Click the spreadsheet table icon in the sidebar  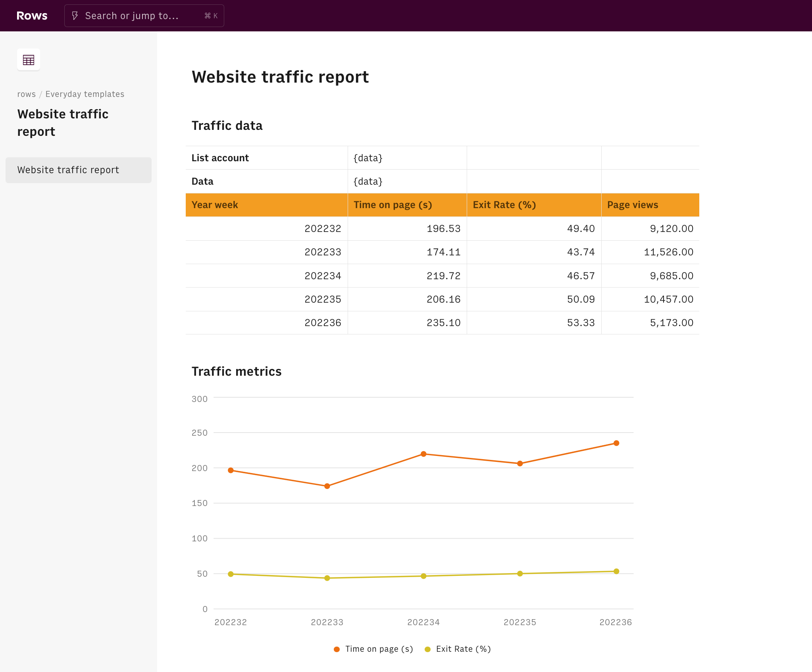[x=29, y=60]
